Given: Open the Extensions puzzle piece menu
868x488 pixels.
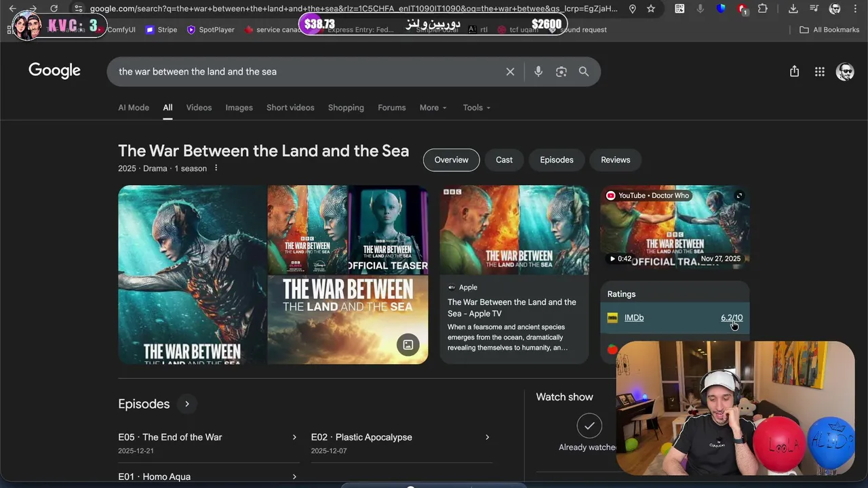Looking at the screenshot, I should pyautogui.click(x=763, y=9).
